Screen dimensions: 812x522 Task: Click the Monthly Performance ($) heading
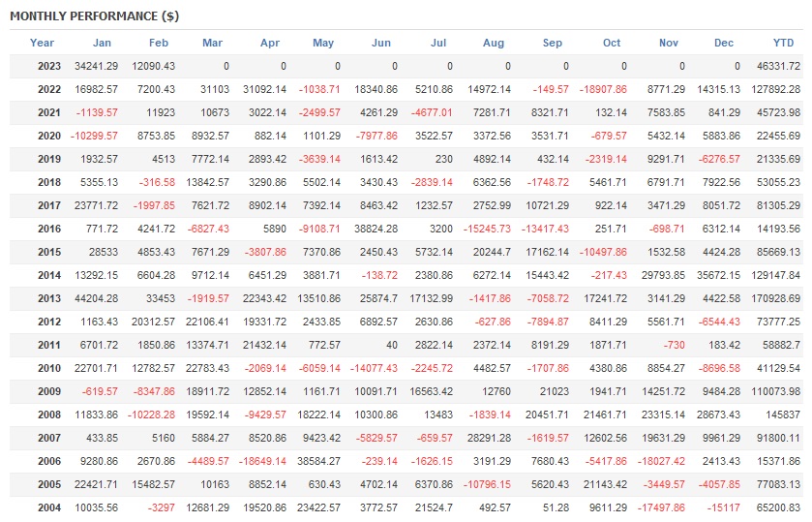94,16
